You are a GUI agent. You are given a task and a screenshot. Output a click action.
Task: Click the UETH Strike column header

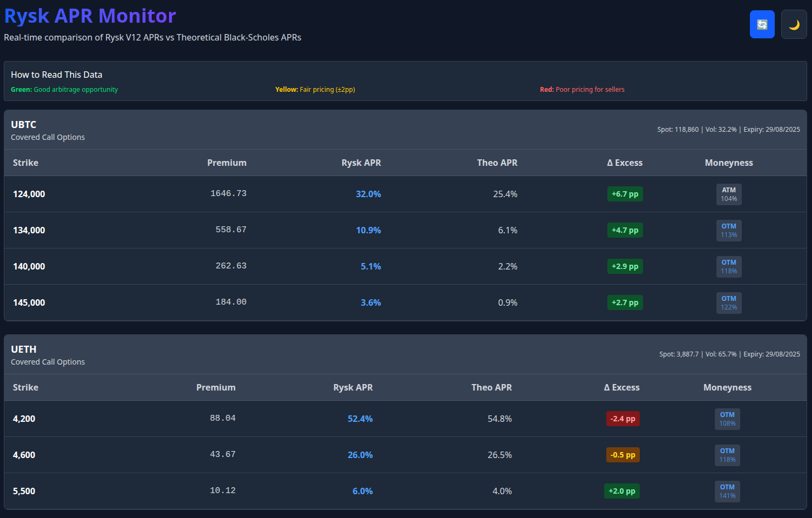click(x=25, y=387)
